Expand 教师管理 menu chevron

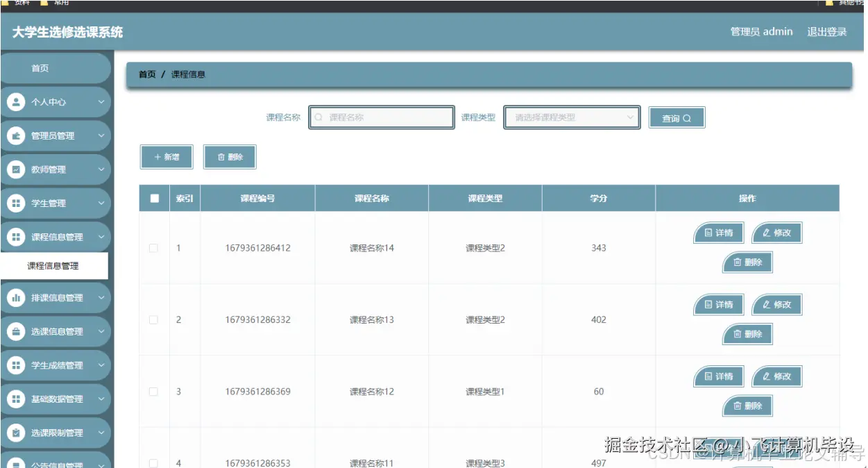[101, 169]
